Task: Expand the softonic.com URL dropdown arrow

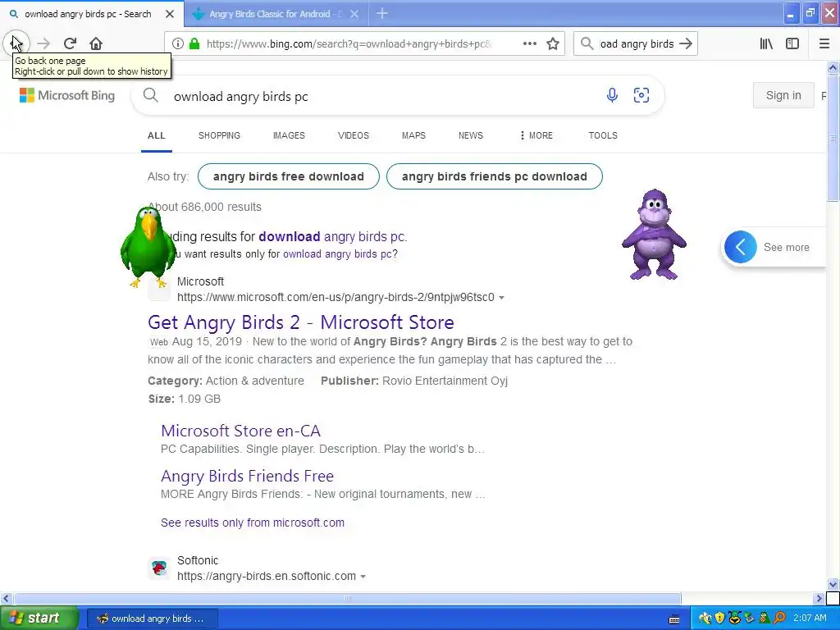Action: click(x=363, y=577)
